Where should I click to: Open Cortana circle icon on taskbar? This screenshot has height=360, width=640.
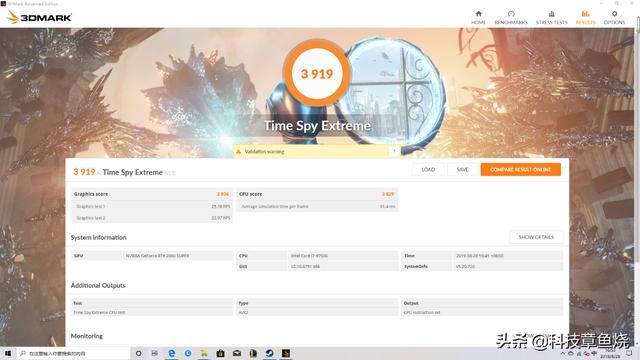138,353
